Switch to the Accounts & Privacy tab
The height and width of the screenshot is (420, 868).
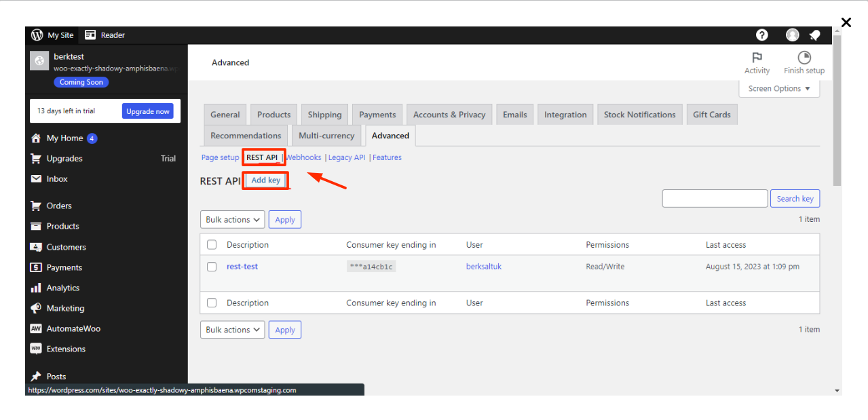click(x=449, y=115)
